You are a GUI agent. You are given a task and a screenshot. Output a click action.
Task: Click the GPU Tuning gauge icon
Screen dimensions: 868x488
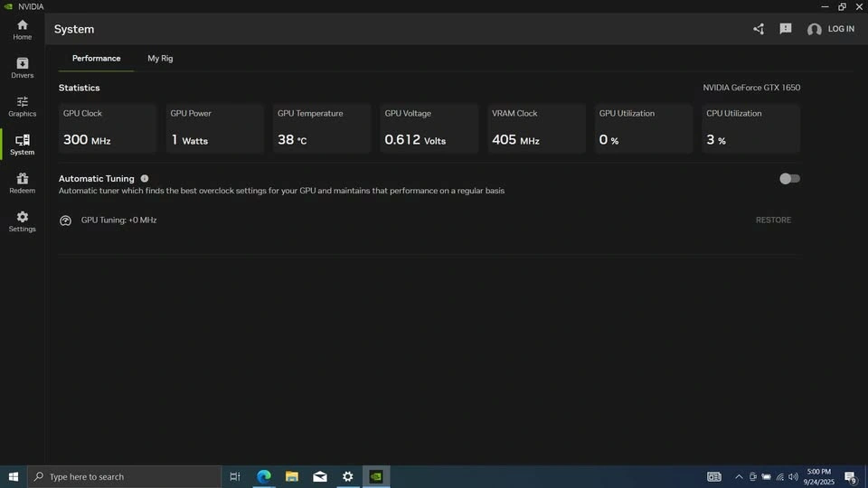pos(65,221)
